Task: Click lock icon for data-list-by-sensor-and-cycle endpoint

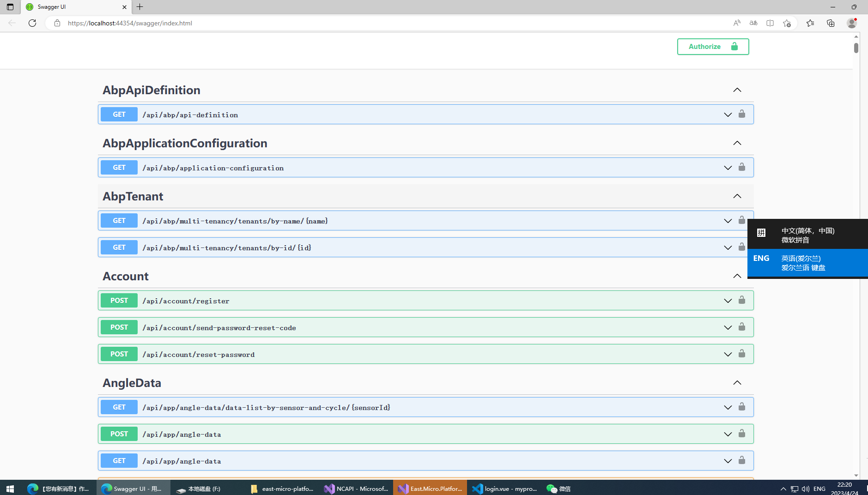Action: (741, 407)
